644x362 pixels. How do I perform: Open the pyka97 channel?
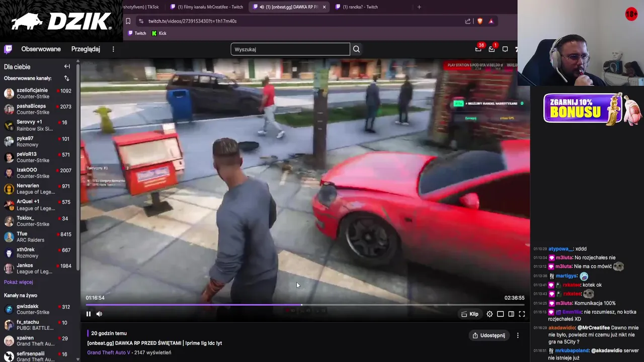point(38,141)
